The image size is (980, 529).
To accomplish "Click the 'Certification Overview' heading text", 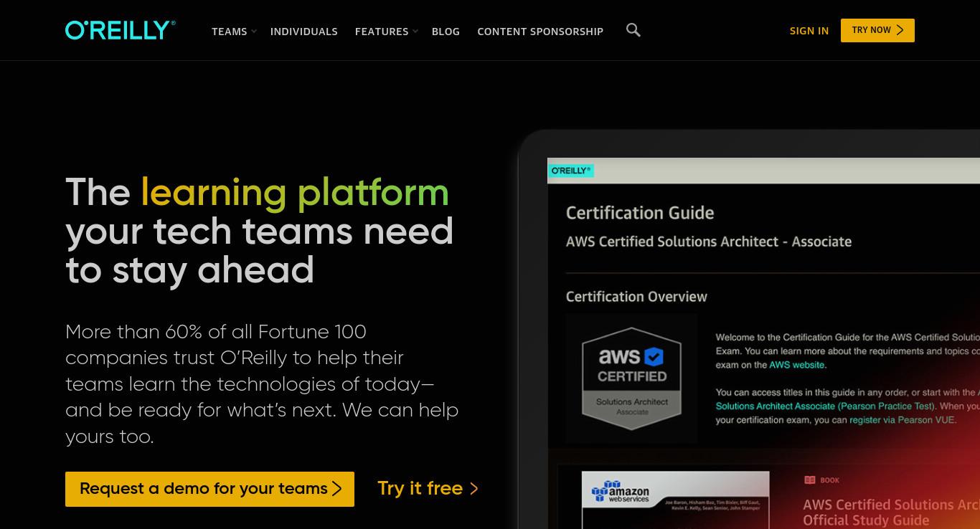I will [x=636, y=297].
